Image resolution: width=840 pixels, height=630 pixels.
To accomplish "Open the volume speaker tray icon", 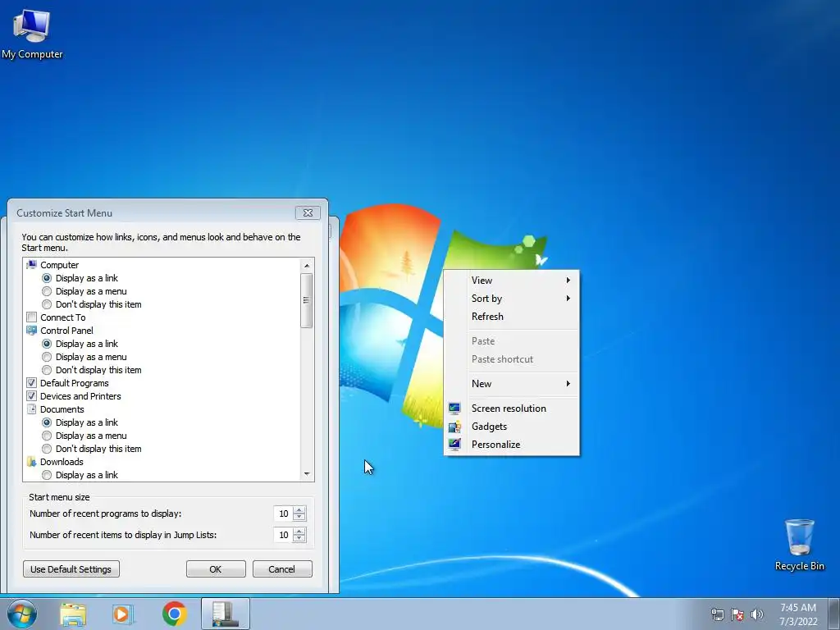I will point(757,614).
